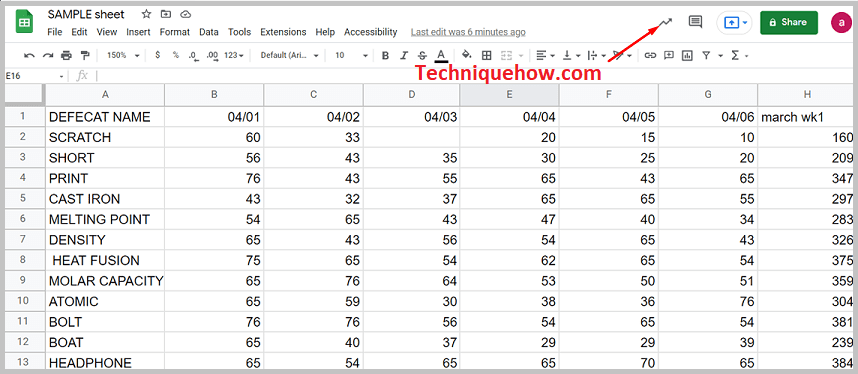
Task: Toggle Italic formatting
Action: tap(404, 55)
